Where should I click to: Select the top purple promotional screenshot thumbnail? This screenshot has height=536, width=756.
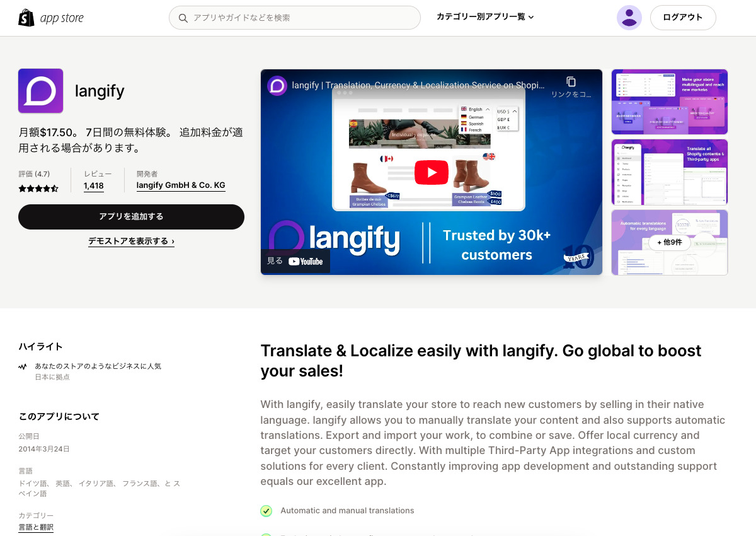(x=669, y=102)
